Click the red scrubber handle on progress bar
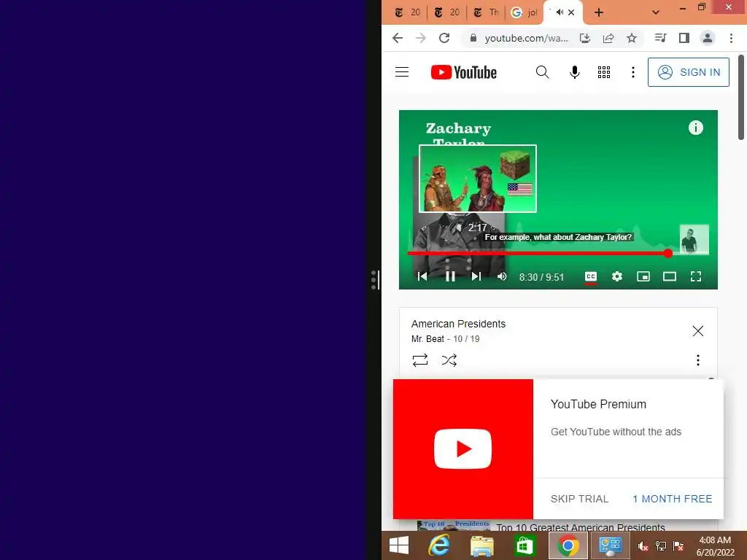The height and width of the screenshot is (560, 747). (668, 253)
